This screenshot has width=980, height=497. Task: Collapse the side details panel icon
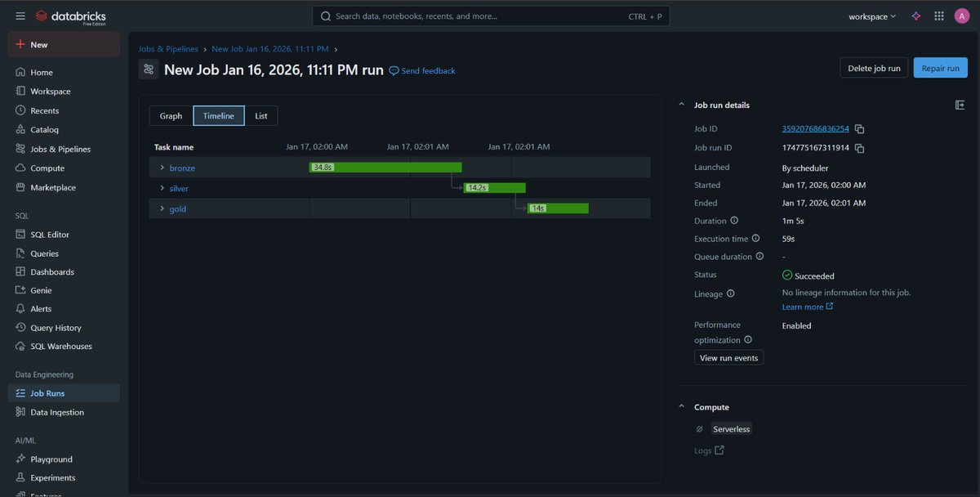960,105
